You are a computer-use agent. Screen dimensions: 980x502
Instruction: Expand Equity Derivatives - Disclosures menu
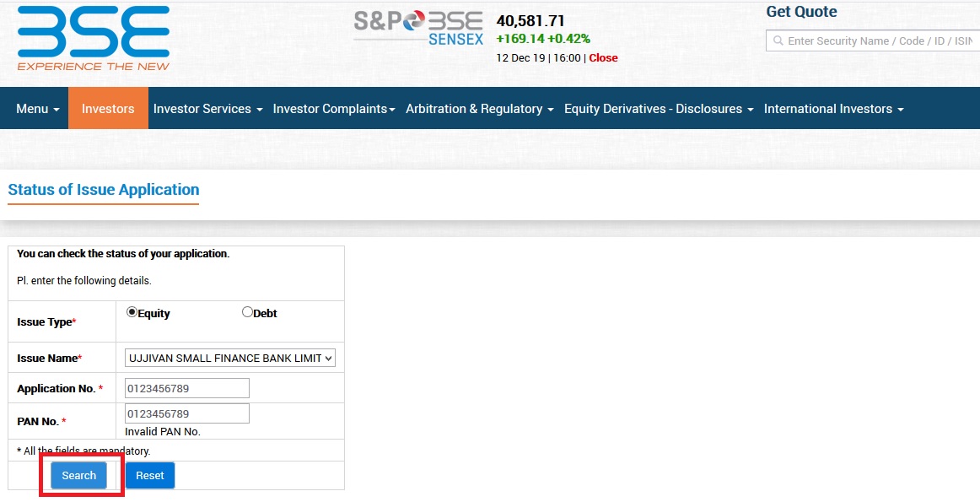coord(659,109)
